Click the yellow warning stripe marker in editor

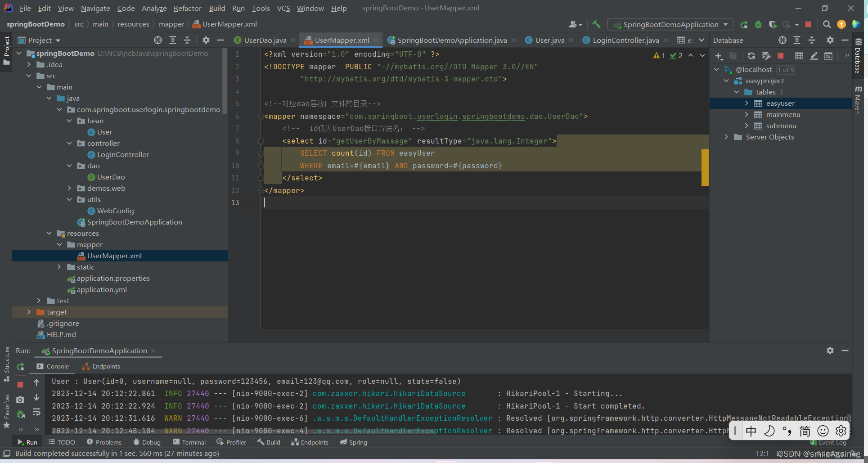click(705, 167)
